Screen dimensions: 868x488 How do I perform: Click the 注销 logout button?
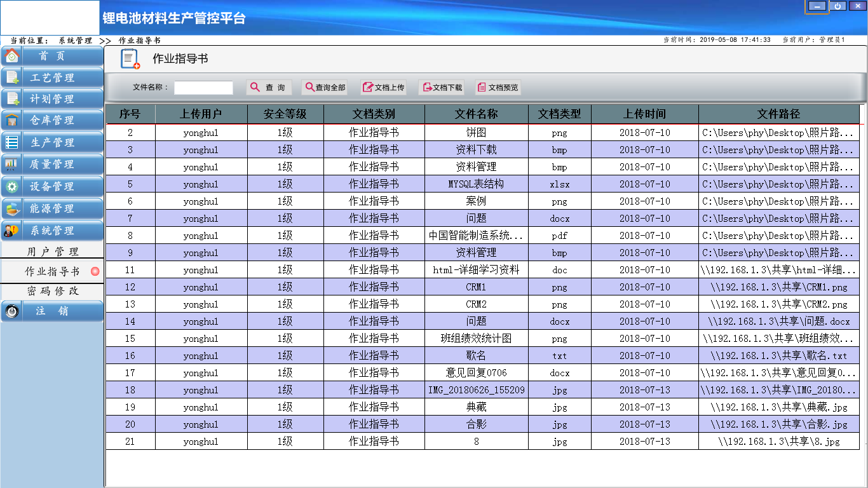tap(52, 311)
